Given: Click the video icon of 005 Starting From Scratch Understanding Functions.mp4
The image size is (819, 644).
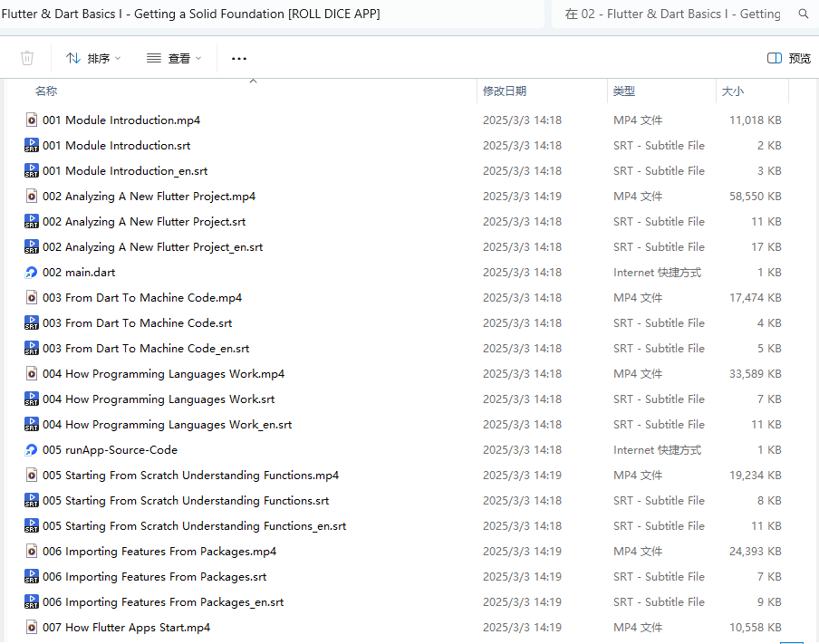Looking at the screenshot, I should (x=32, y=476).
